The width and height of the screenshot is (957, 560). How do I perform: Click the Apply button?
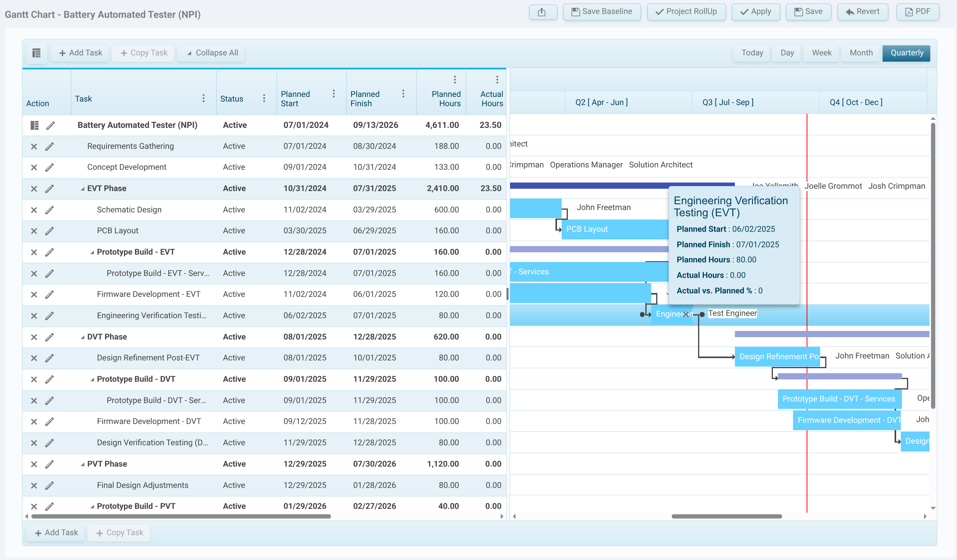tap(755, 12)
